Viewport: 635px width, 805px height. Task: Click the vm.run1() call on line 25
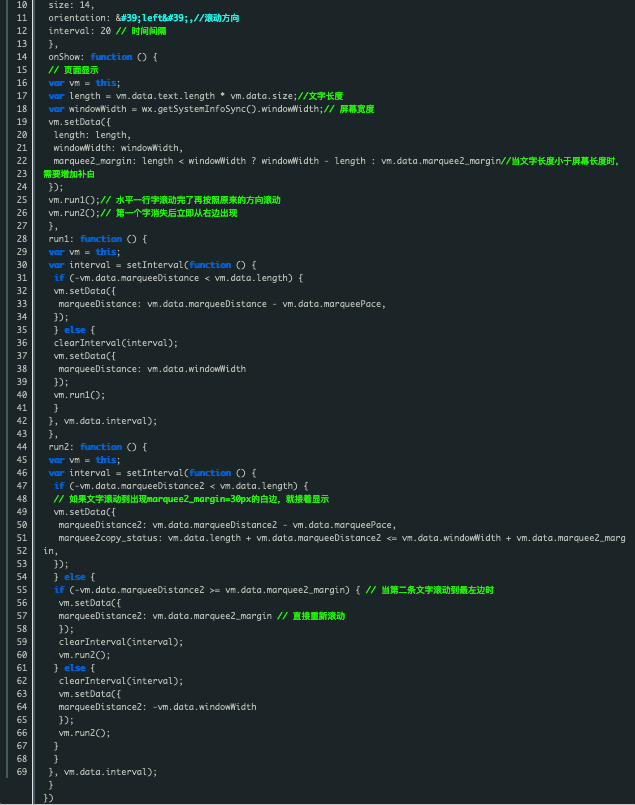[x=74, y=200]
